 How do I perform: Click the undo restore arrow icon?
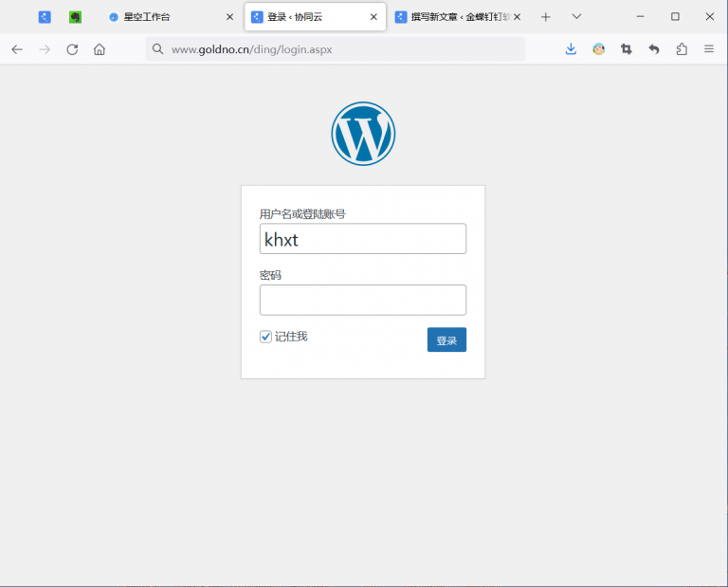click(x=654, y=49)
